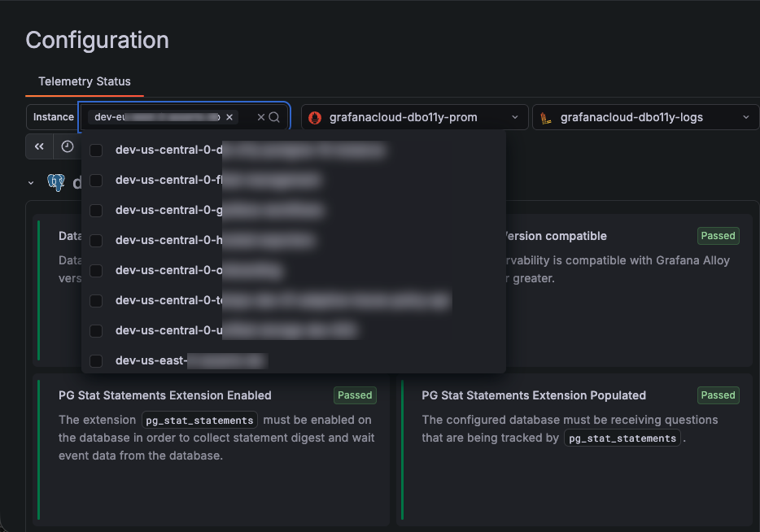Click the pg_stat_statements code label
Image resolution: width=760 pixels, height=532 pixels.
[199, 420]
